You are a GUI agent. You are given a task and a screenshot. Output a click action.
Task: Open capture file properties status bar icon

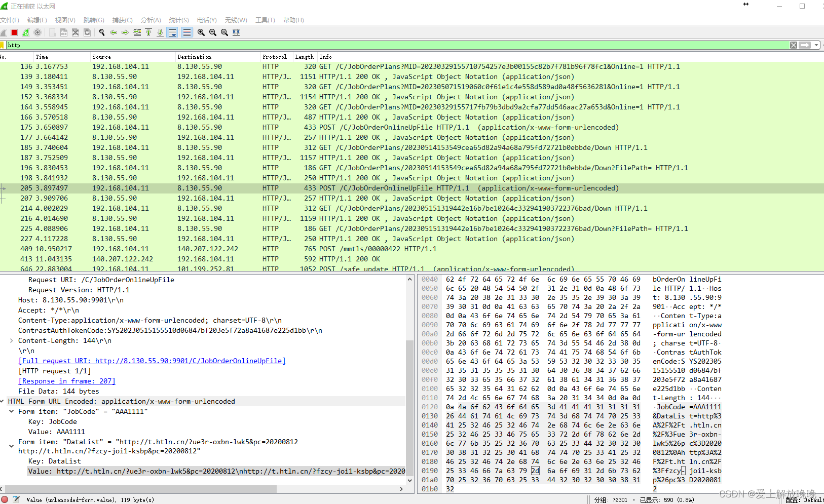16,499
